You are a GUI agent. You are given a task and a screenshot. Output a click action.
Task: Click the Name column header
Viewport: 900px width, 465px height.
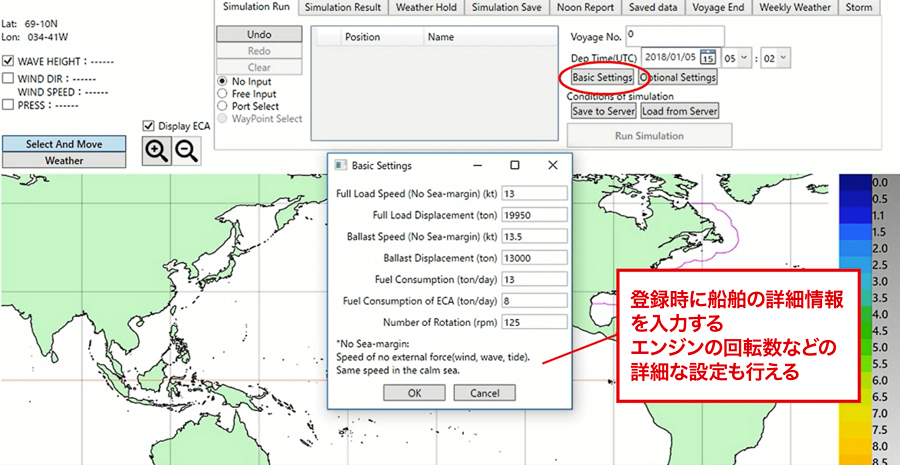[x=490, y=37]
